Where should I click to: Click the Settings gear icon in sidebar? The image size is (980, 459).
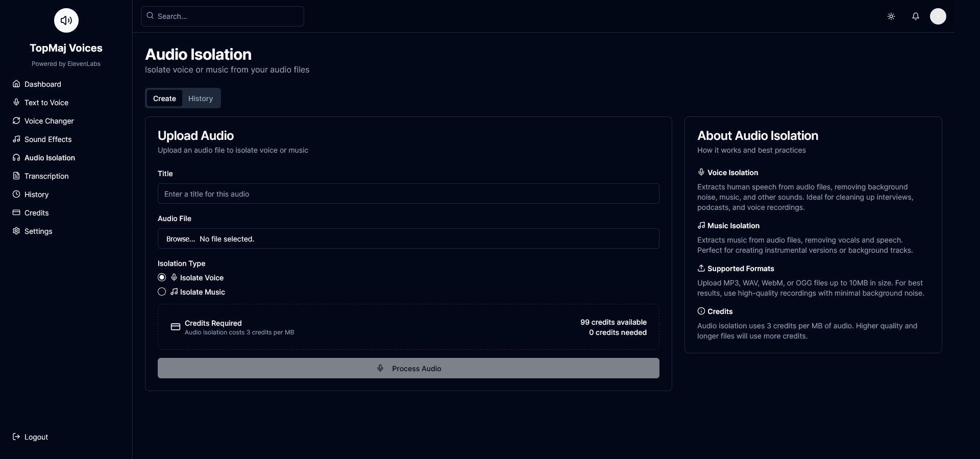[x=16, y=231]
